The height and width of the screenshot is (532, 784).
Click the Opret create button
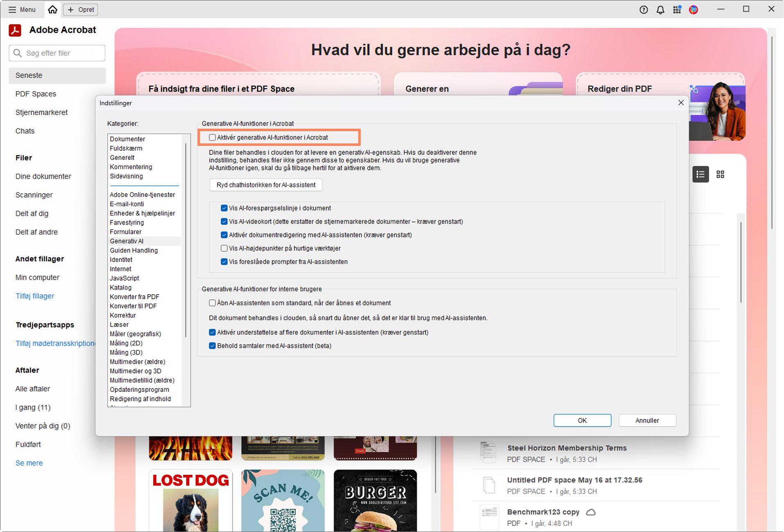[x=81, y=9]
